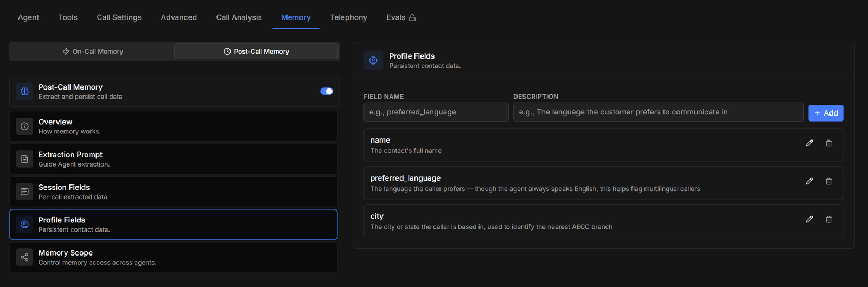Screen dimensions: 868x287
Task: Select the Memory tab
Action: 296,17
